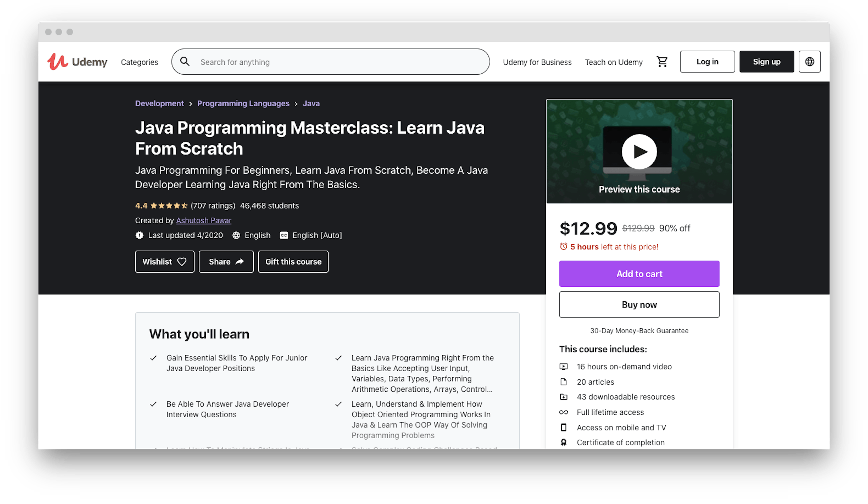
Task: Add course to Wishlist
Action: pyautogui.click(x=165, y=261)
